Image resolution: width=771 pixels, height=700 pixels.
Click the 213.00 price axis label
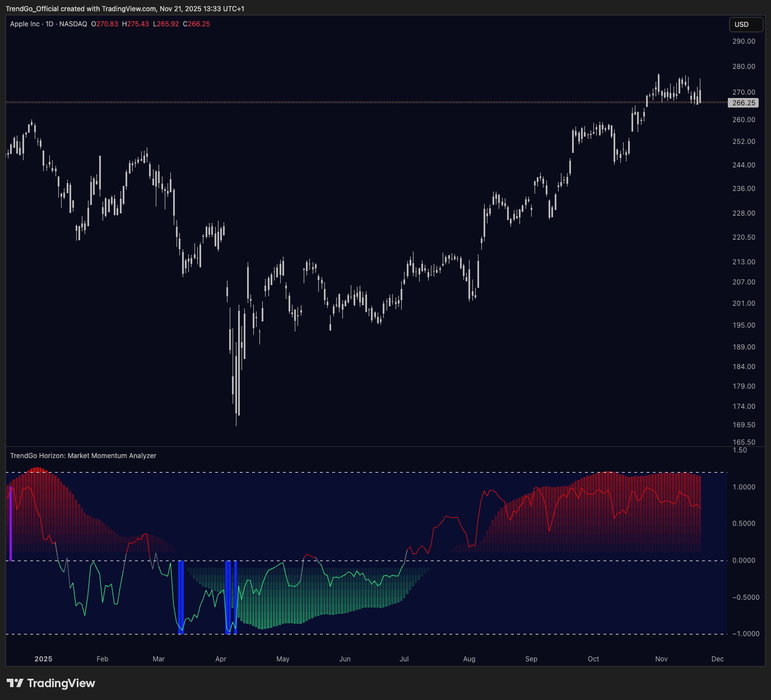point(744,262)
